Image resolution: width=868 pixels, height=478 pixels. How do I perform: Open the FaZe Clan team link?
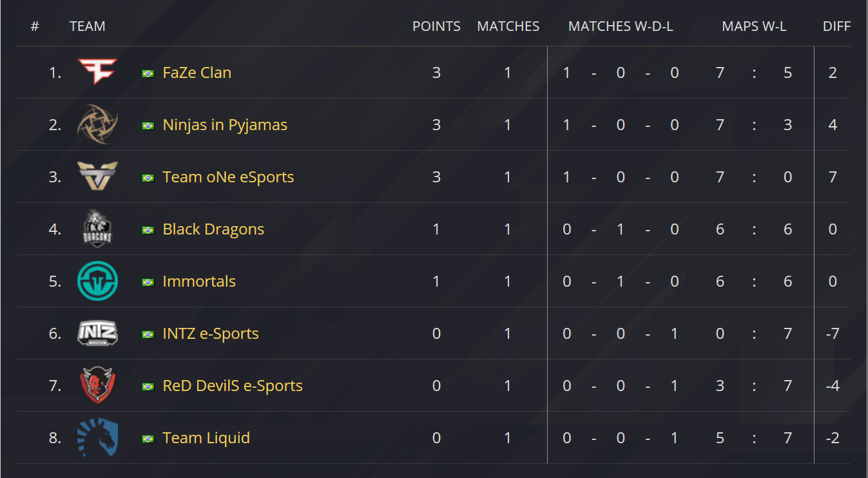tap(197, 73)
